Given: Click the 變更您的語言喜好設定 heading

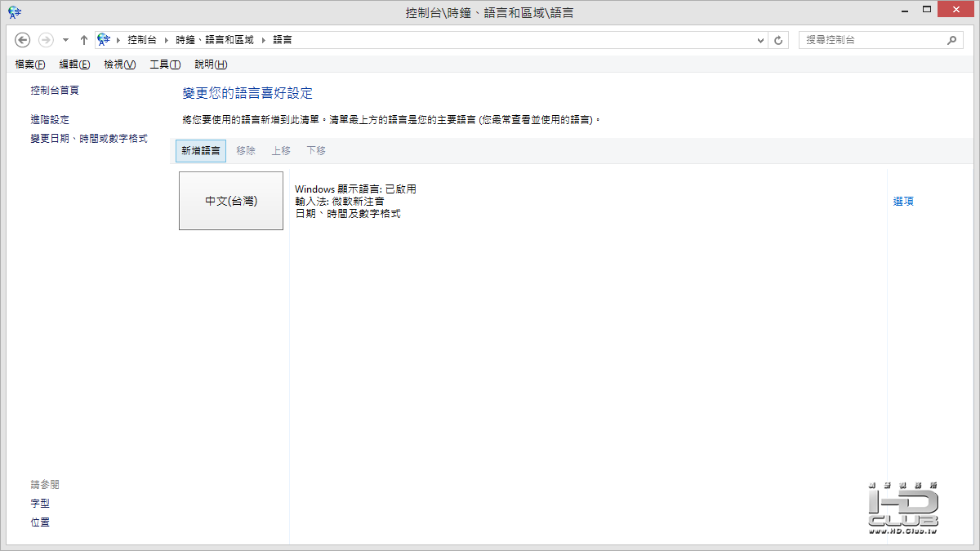Looking at the screenshot, I should pos(247,94).
